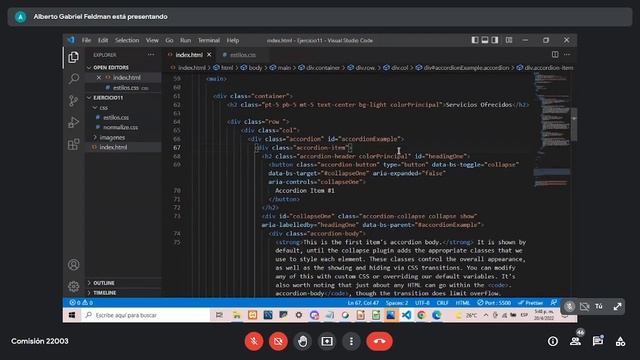Toggle the Meet microphone button
Viewport: 640px width, 360px height.
(x=254, y=341)
